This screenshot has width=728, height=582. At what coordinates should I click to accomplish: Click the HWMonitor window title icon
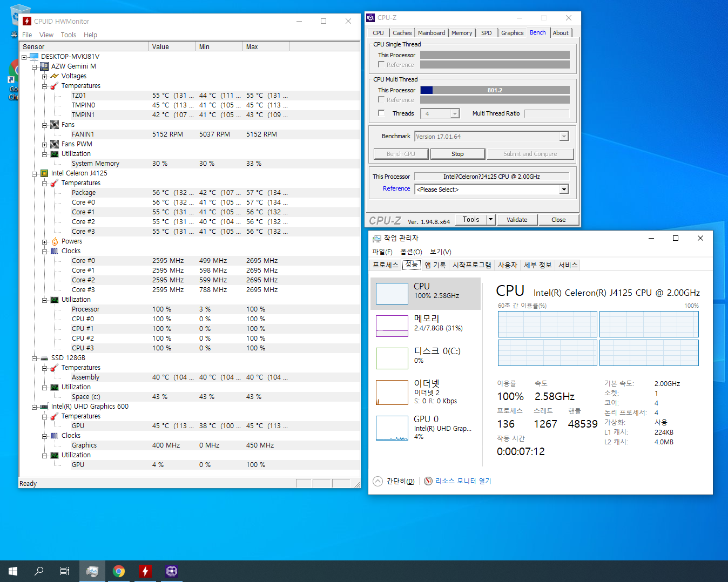point(27,21)
